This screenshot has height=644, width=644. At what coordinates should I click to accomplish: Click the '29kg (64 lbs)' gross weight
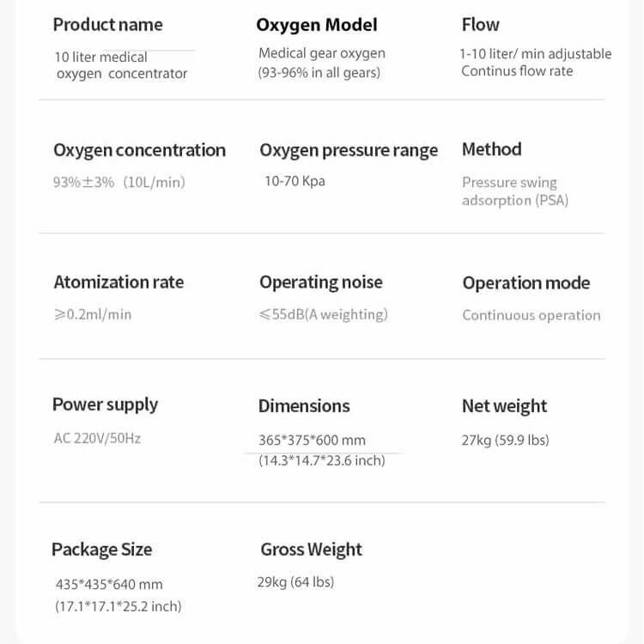click(x=295, y=582)
